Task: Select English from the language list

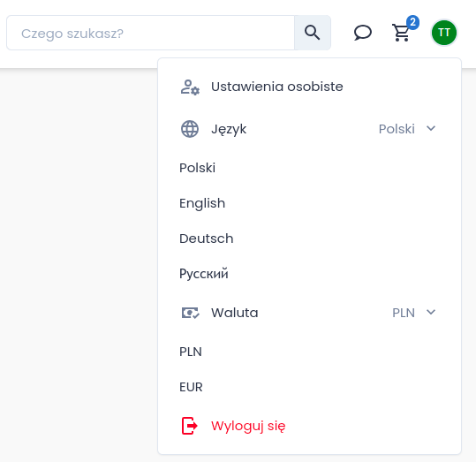Action: [202, 203]
